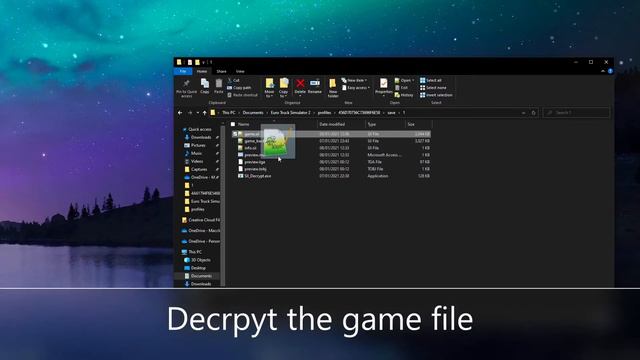Open the Copy to dropdown

click(284, 88)
